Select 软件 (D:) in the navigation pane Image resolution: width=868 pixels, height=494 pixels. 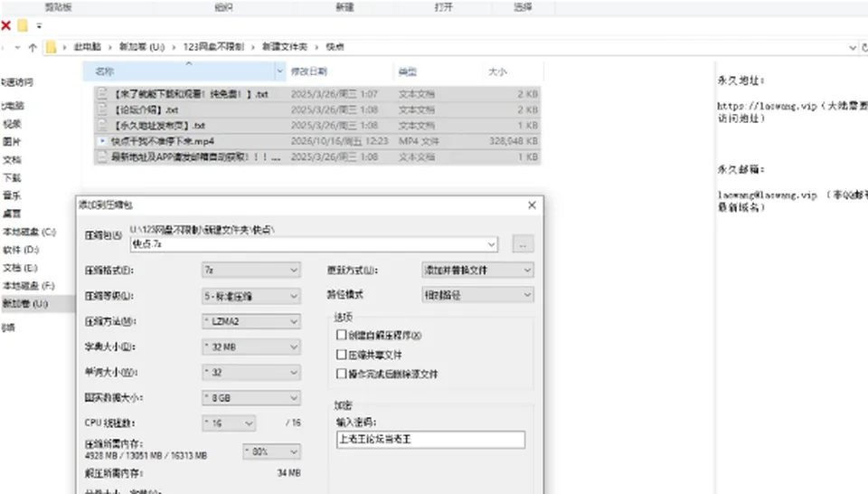[21, 250]
